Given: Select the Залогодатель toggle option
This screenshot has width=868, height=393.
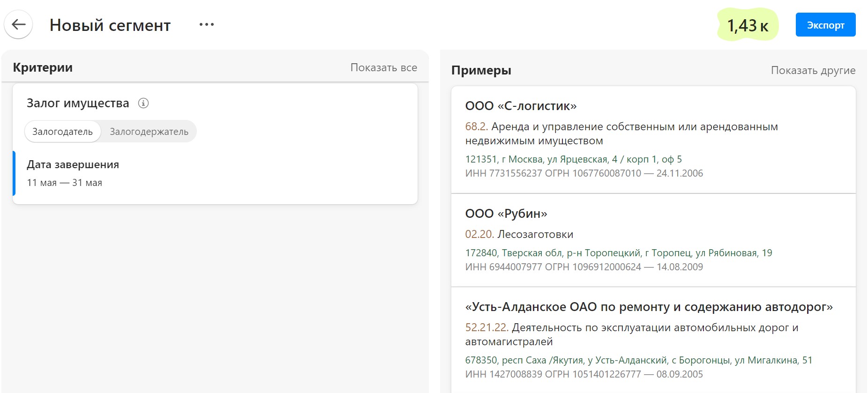Looking at the screenshot, I should tap(62, 132).
